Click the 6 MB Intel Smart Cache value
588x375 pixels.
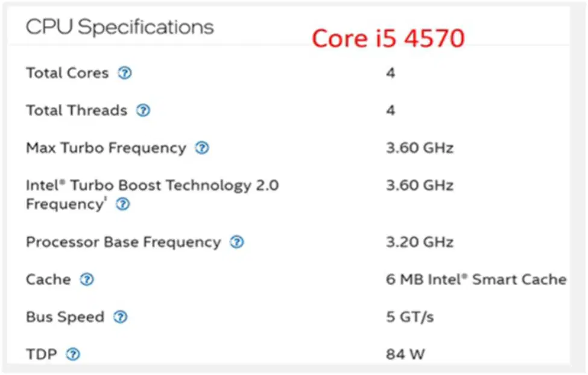476,280
